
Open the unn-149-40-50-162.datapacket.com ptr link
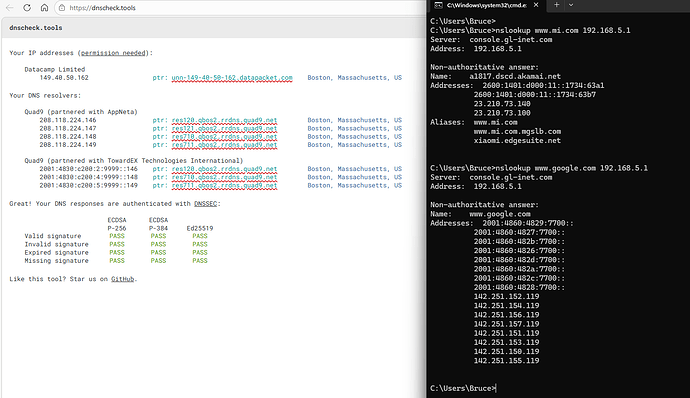click(x=232, y=77)
